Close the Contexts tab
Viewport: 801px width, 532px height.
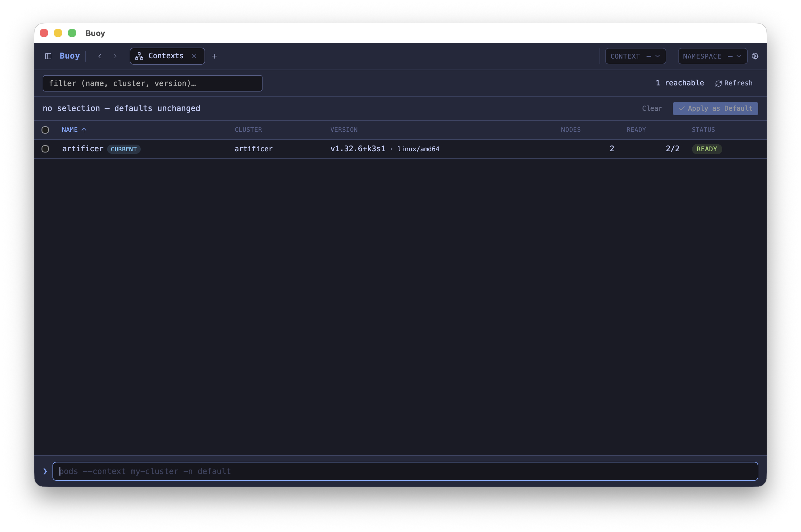194,56
